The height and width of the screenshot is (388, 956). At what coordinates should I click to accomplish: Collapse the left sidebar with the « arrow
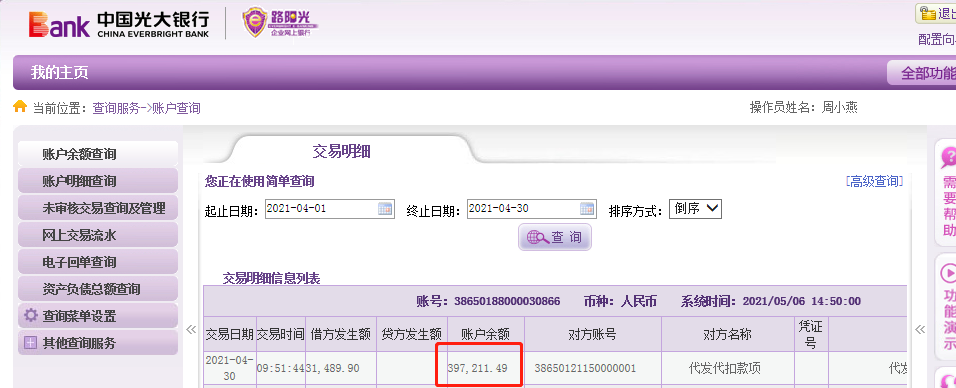pyautogui.click(x=191, y=329)
